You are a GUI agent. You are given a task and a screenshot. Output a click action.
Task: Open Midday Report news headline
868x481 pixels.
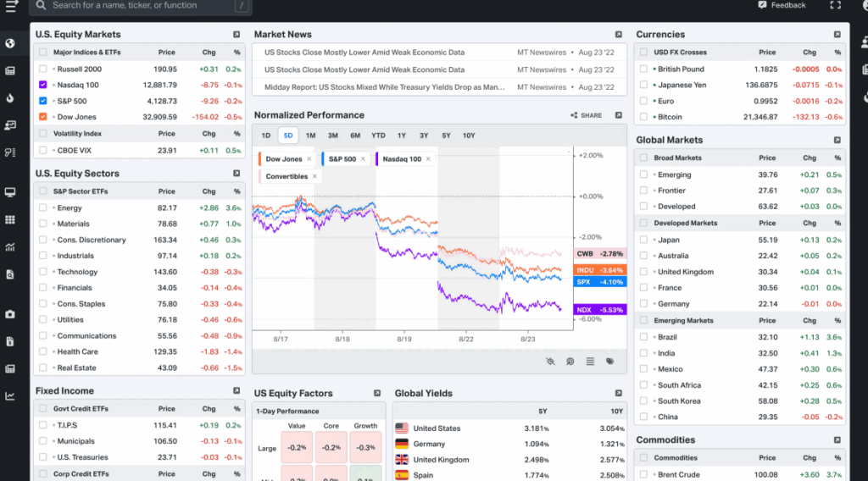point(384,87)
